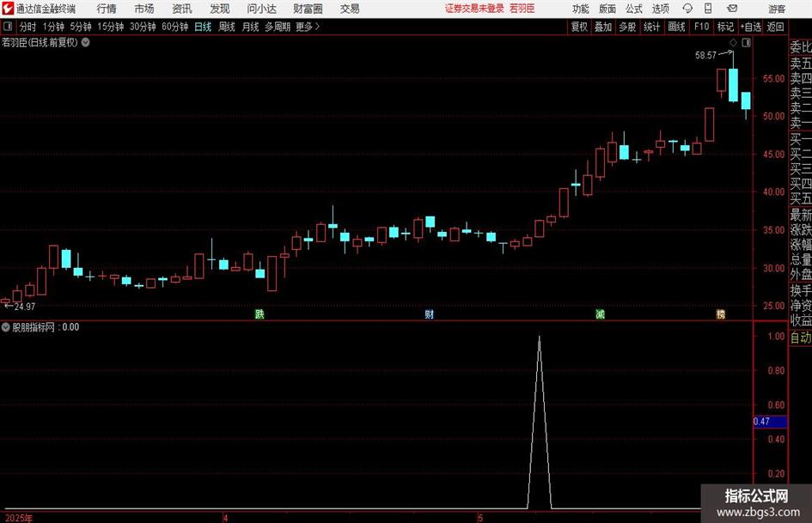Screen dimensions: 812x523
Task: Open F10 company info
Action: click(x=701, y=27)
